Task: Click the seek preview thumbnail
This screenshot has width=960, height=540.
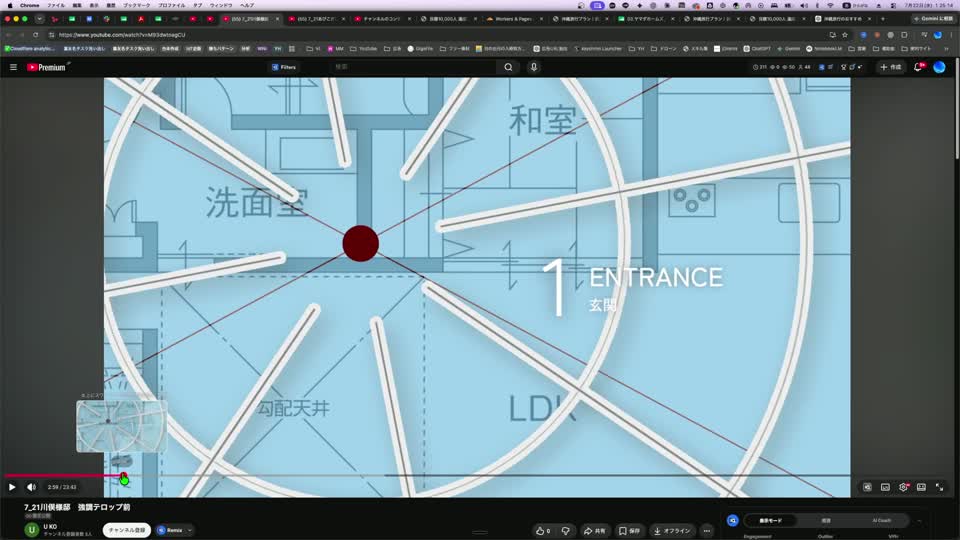Action: point(121,426)
